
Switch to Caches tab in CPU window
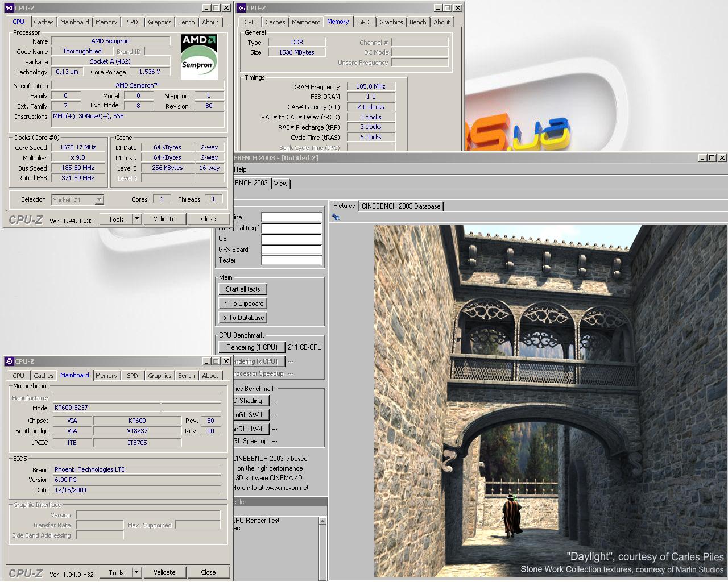click(43, 22)
